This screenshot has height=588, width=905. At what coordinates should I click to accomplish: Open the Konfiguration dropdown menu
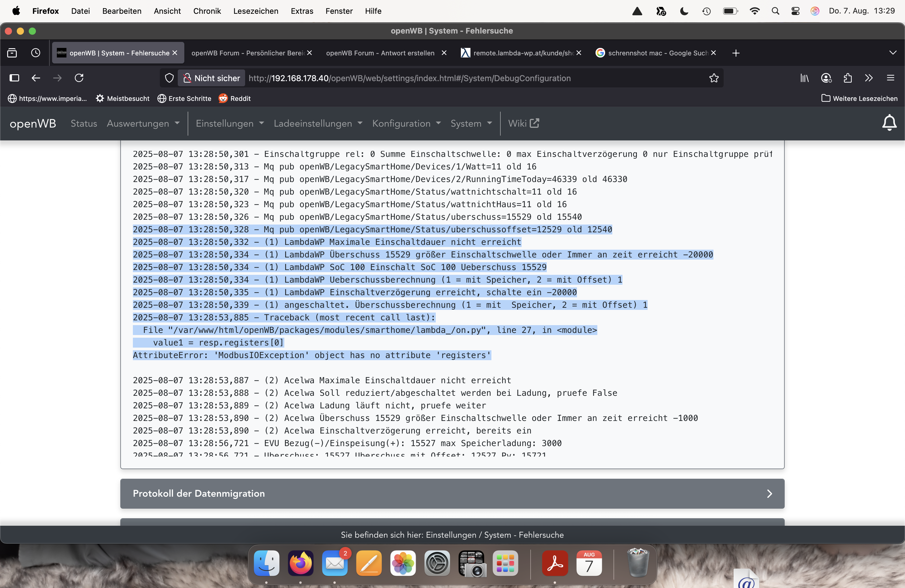(406, 123)
